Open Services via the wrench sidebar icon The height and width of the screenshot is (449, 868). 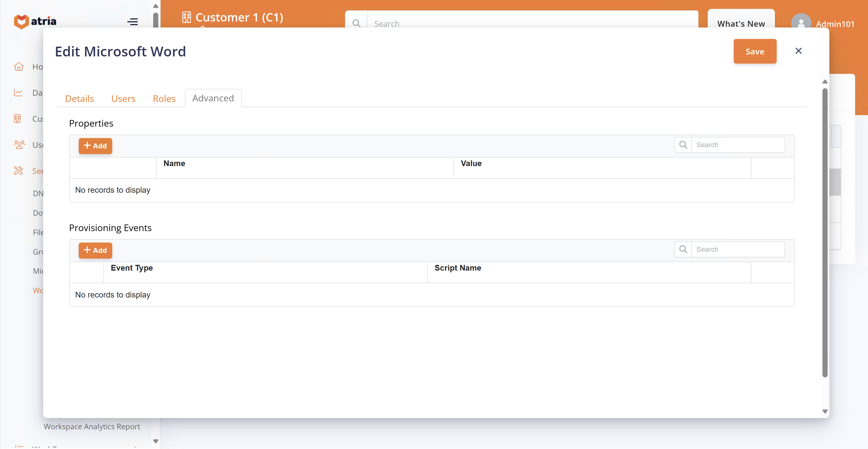pos(19,171)
